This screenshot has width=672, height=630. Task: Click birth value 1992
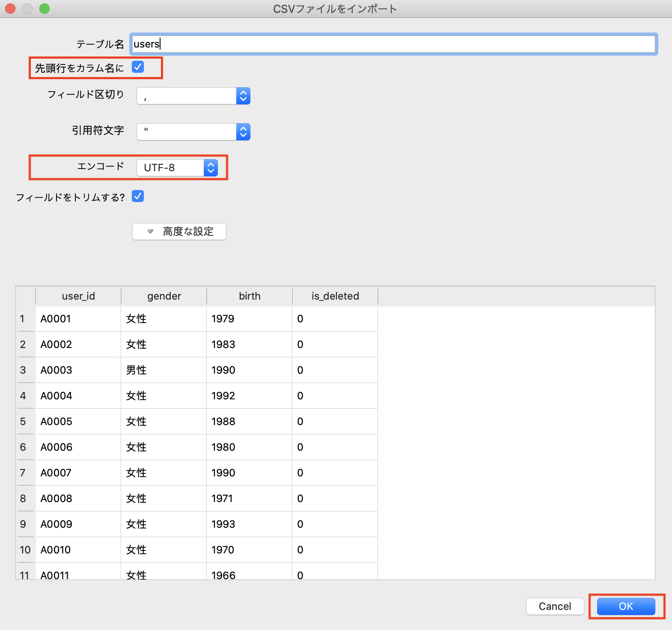250,396
